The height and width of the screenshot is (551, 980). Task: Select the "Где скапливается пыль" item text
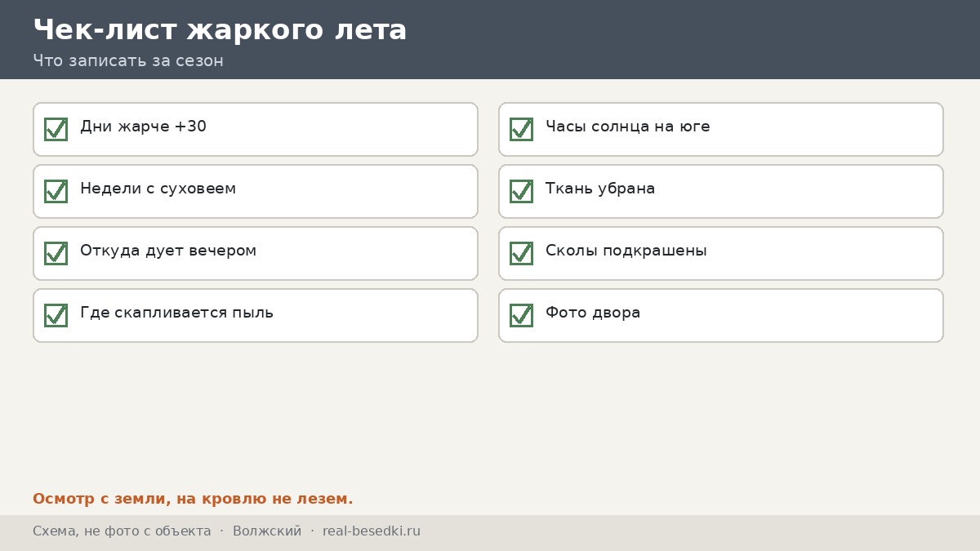176,313
